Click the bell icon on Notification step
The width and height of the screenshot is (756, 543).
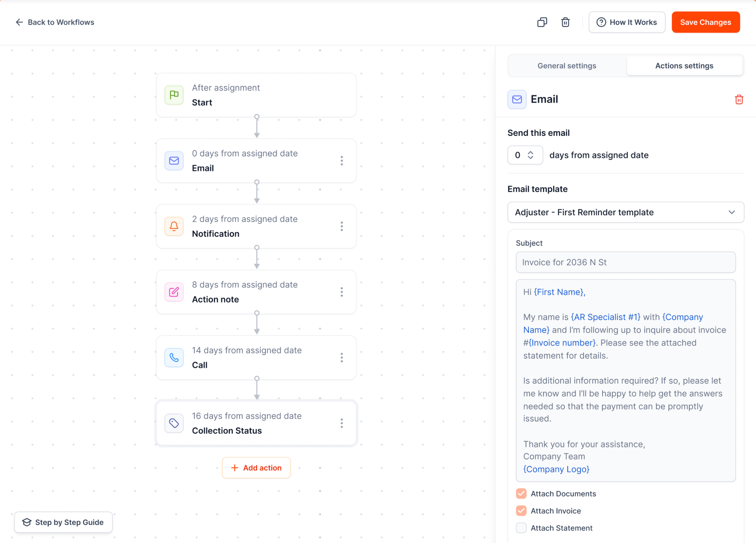pos(174,226)
